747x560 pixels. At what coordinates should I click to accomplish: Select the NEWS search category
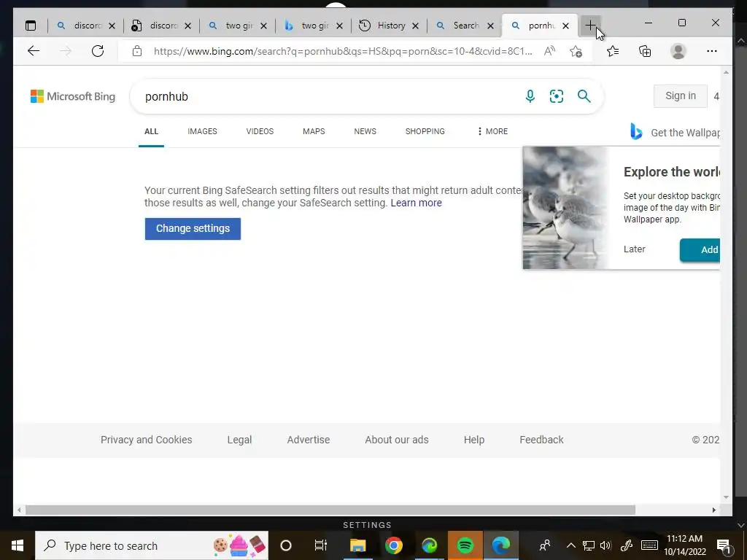365,131
